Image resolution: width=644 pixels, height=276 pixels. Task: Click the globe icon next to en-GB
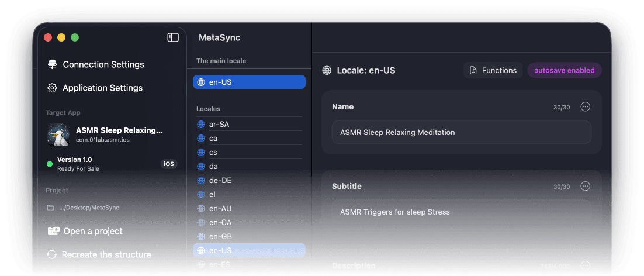click(201, 237)
